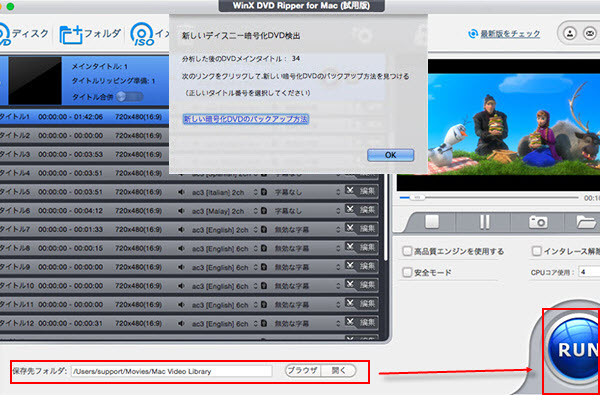Click the scissors 編集 button for タイトル10

[361, 285]
